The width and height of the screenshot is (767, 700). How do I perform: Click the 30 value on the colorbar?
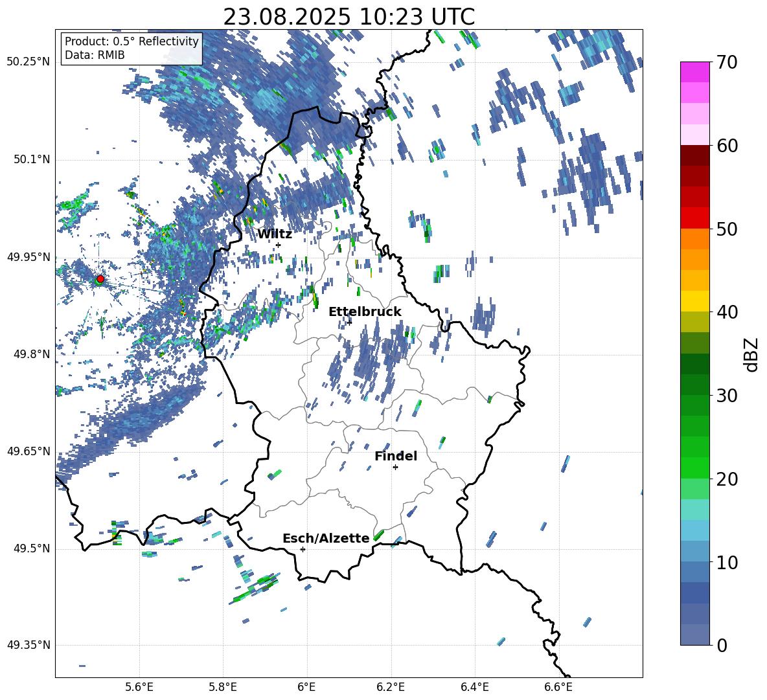tap(727, 396)
